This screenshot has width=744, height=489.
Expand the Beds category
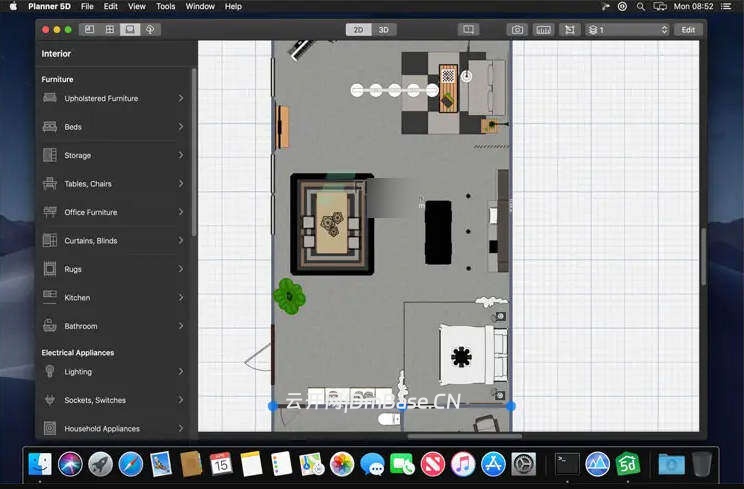113,127
